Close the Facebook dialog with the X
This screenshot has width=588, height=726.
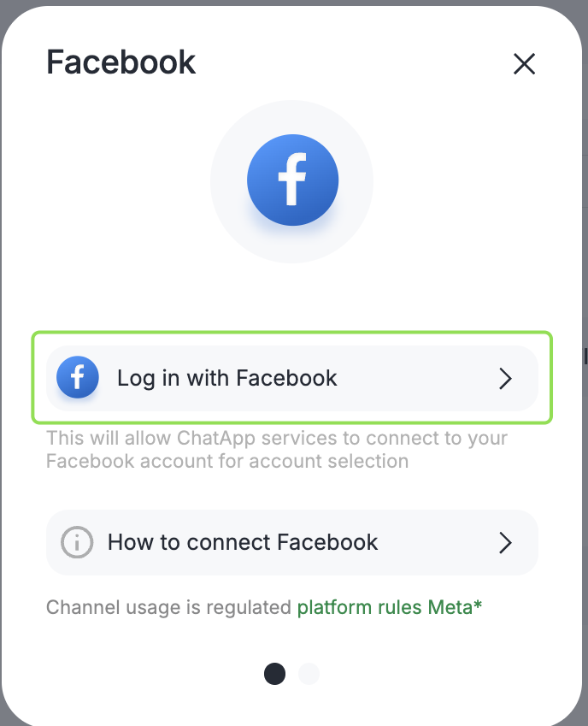tap(524, 63)
